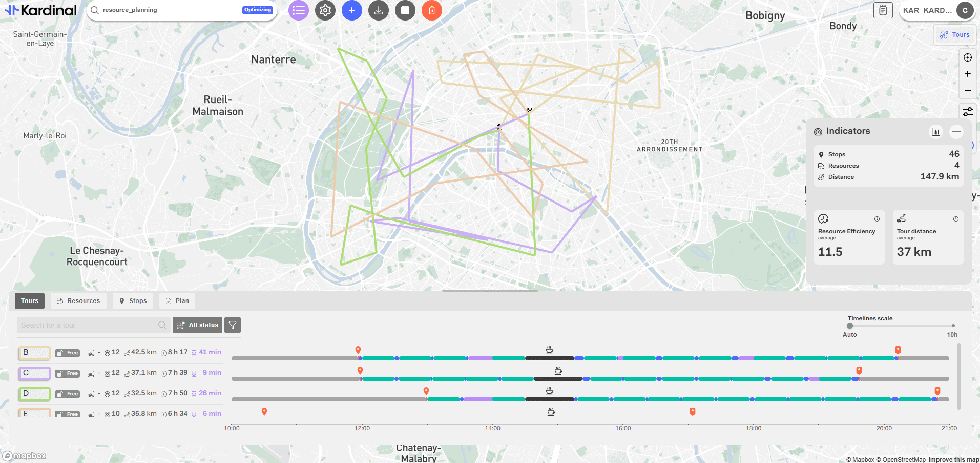Switch to the Resources tab

point(78,301)
